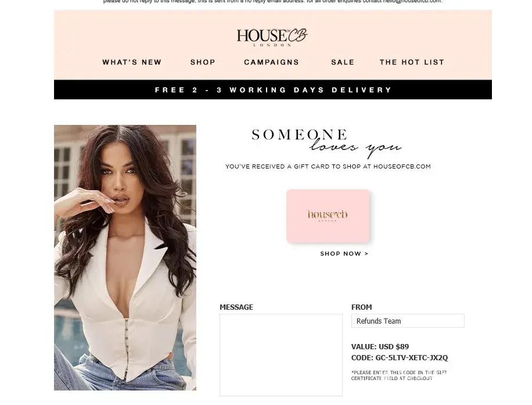Follow the SHOP NOW > link
This screenshot has height=405, width=532.
[x=344, y=253]
